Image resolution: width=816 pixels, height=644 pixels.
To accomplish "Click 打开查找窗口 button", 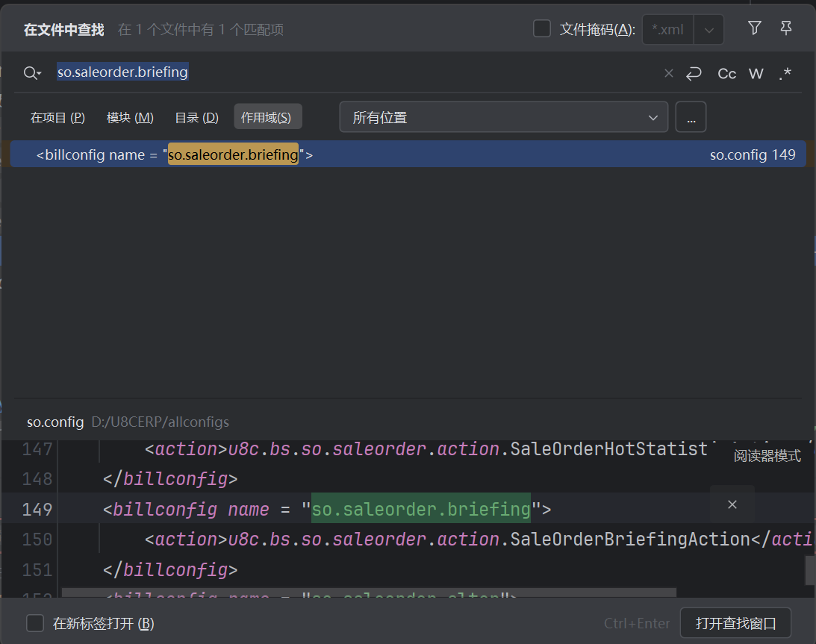I will 735,623.
